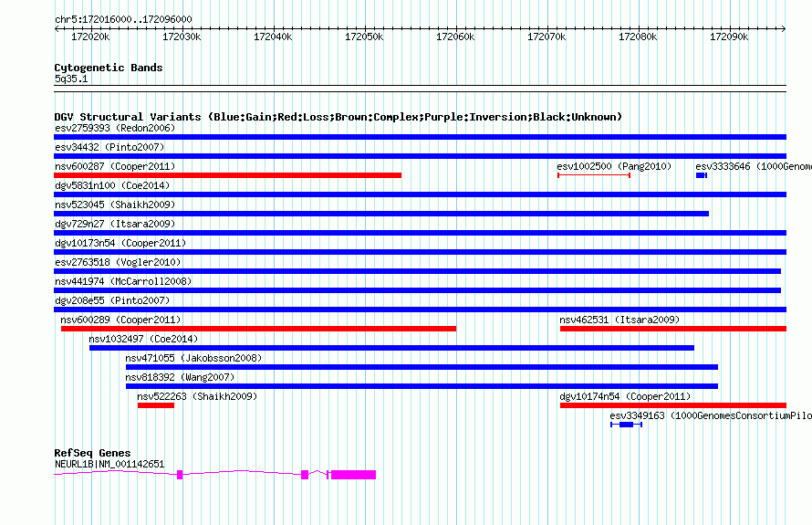Select the dgv5831n100 (Coe2014) label
Viewport: 812px width, 525px height.
click(x=112, y=185)
